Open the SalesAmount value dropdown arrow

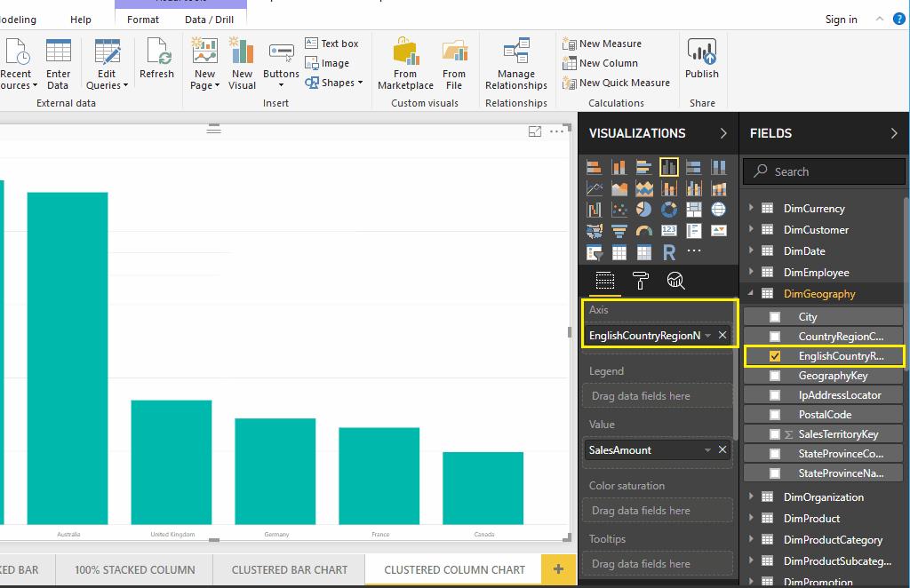tap(707, 450)
